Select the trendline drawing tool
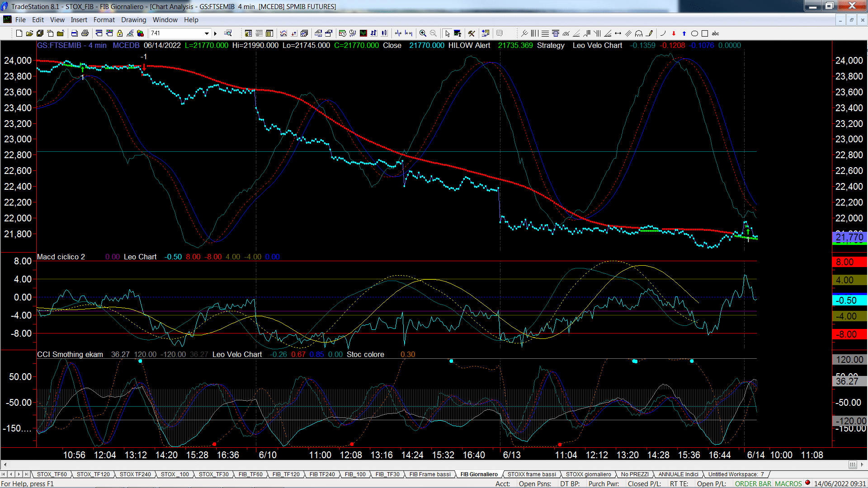The image size is (868, 488). point(524,33)
